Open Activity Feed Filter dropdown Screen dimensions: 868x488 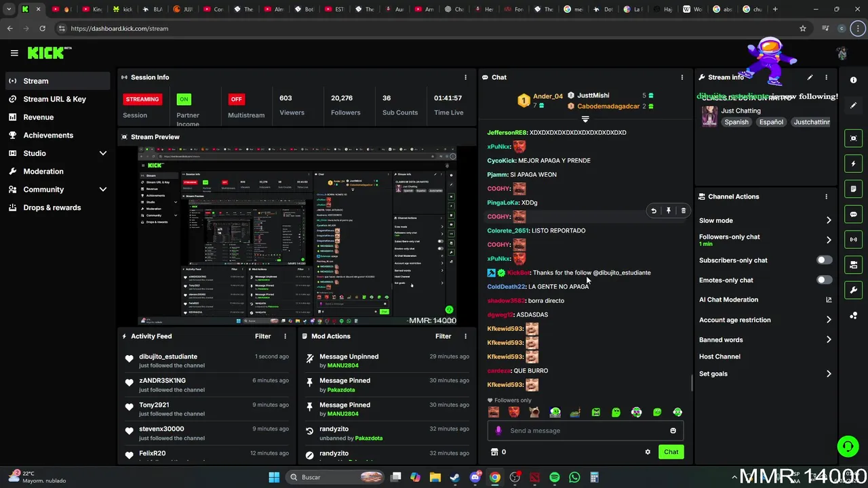tap(262, 336)
